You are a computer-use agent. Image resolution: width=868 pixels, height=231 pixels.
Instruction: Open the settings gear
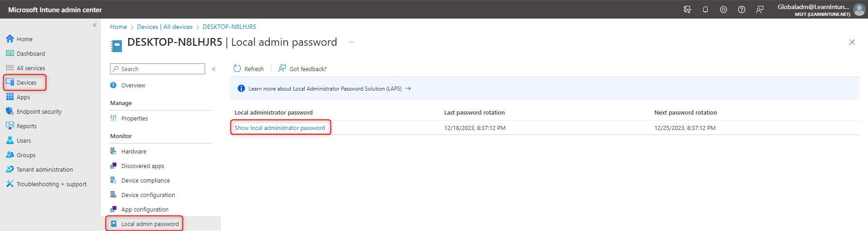pyautogui.click(x=724, y=10)
